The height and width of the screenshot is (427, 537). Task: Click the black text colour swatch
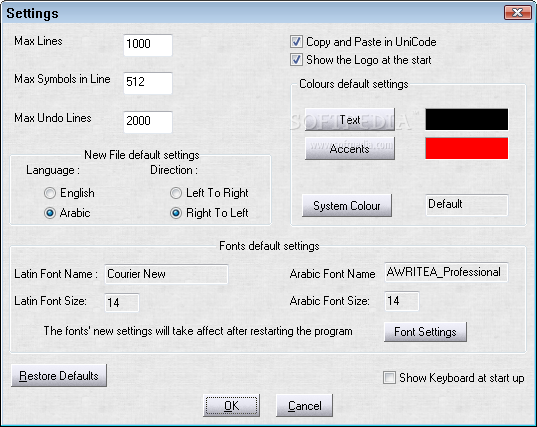(x=467, y=119)
